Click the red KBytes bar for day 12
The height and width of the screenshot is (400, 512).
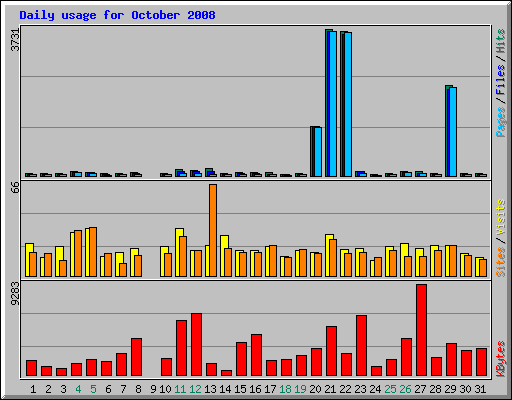[x=196, y=345]
